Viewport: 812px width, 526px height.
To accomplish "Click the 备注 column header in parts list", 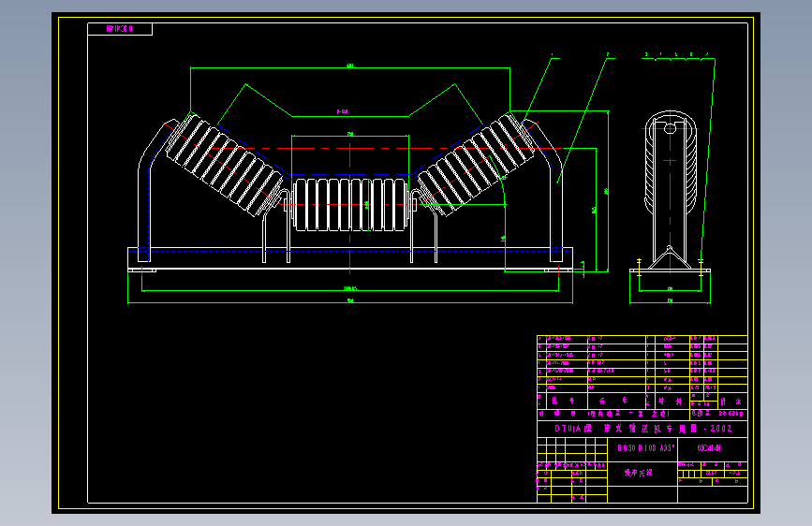I will point(731,402).
